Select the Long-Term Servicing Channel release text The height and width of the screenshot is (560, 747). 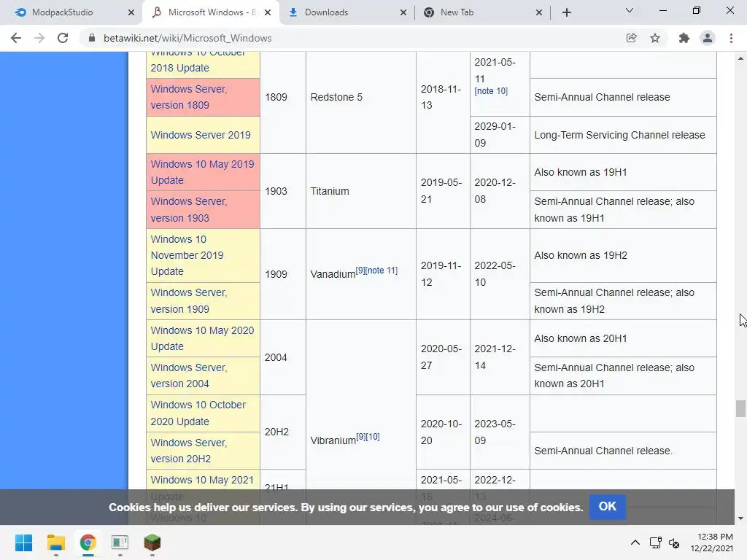619,135
